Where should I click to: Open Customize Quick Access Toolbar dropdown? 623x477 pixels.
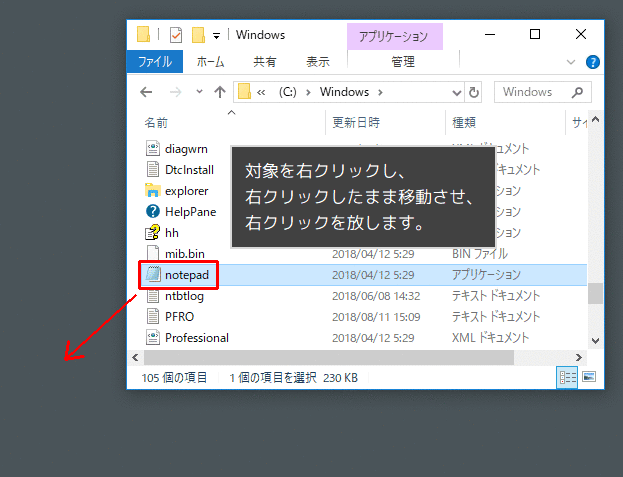point(216,36)
